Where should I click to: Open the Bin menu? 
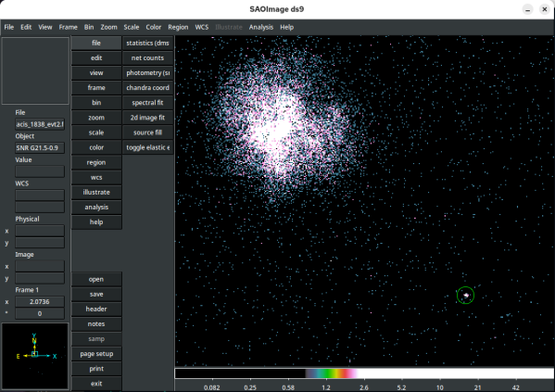89,27
